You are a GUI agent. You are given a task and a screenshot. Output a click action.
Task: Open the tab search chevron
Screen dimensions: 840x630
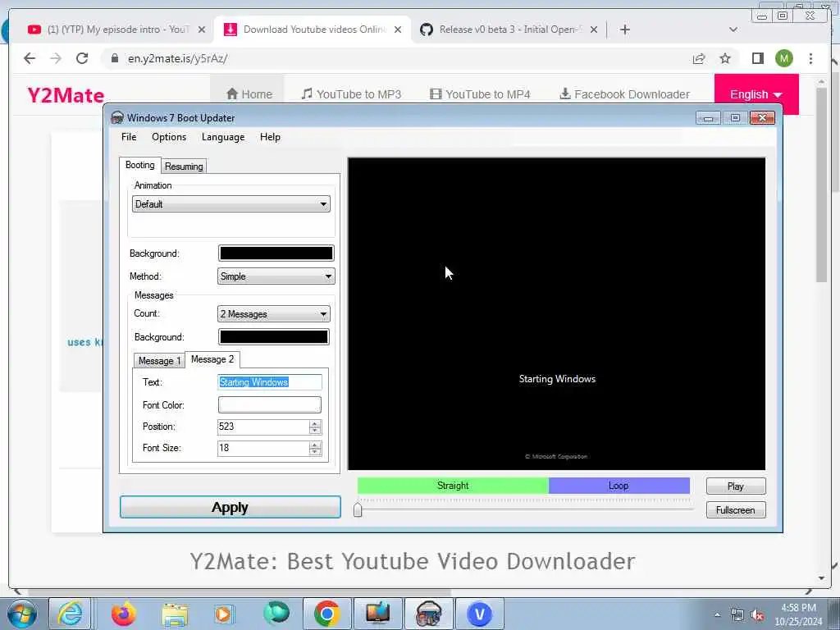pos(733,30)
